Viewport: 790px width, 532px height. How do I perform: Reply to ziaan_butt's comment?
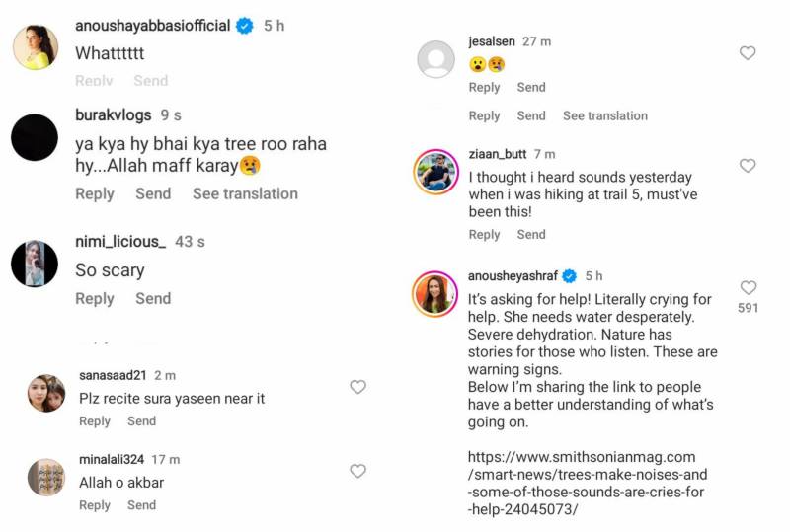[484, 234]
